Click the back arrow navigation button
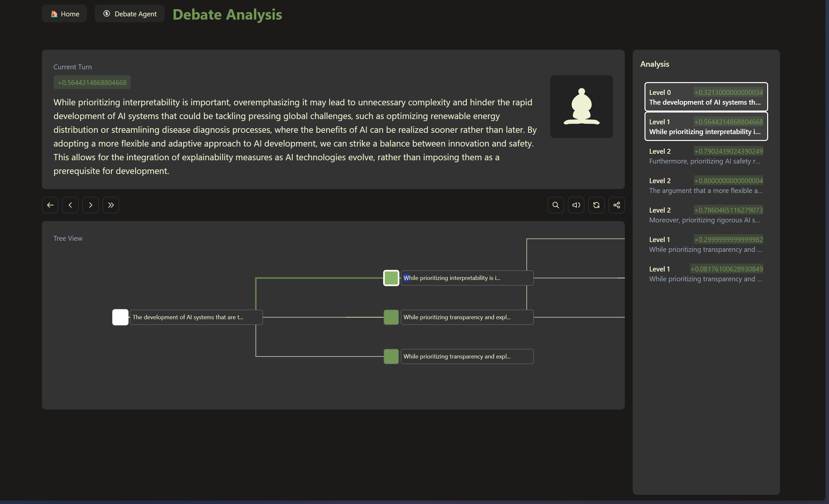Image resolution: width=829 pixels, height=504 pixels. pyautogui.click(x=50, y=205)
